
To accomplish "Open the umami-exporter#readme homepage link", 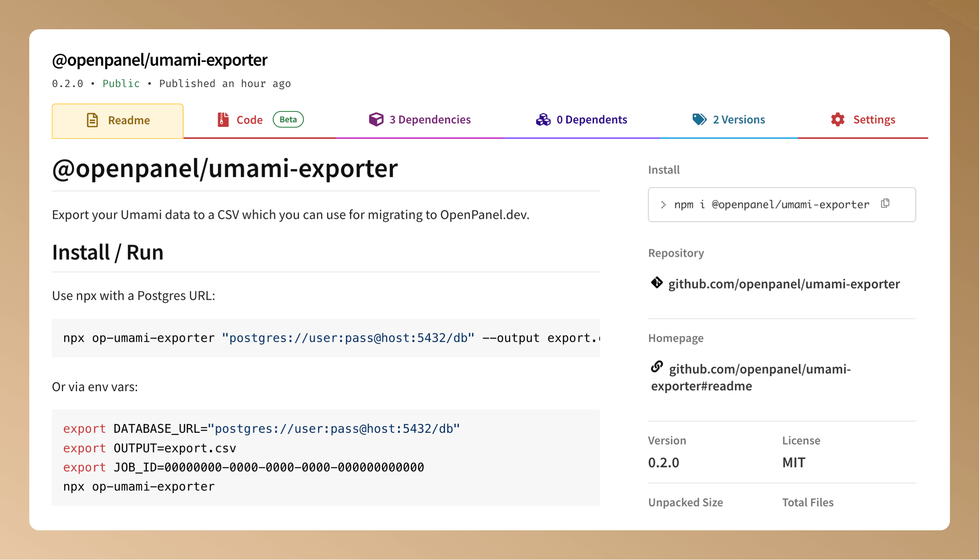I will pos(750,377).
